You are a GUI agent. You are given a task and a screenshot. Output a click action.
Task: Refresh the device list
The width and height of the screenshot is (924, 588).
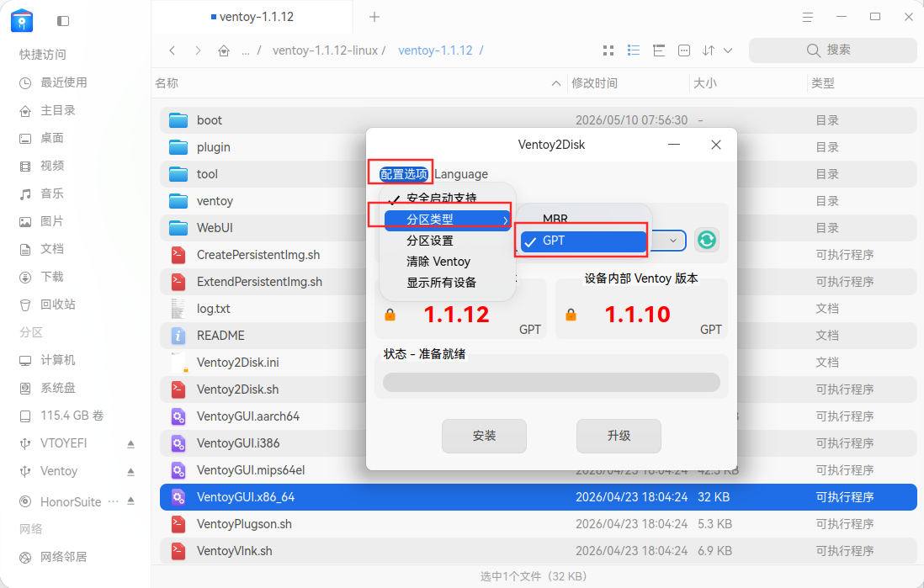pos(707,240)
